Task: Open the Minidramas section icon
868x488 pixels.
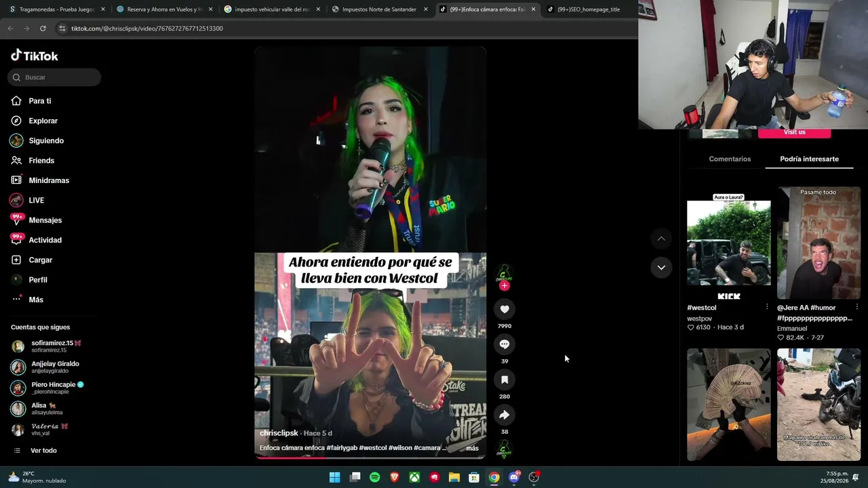Action: pos(16,180)
